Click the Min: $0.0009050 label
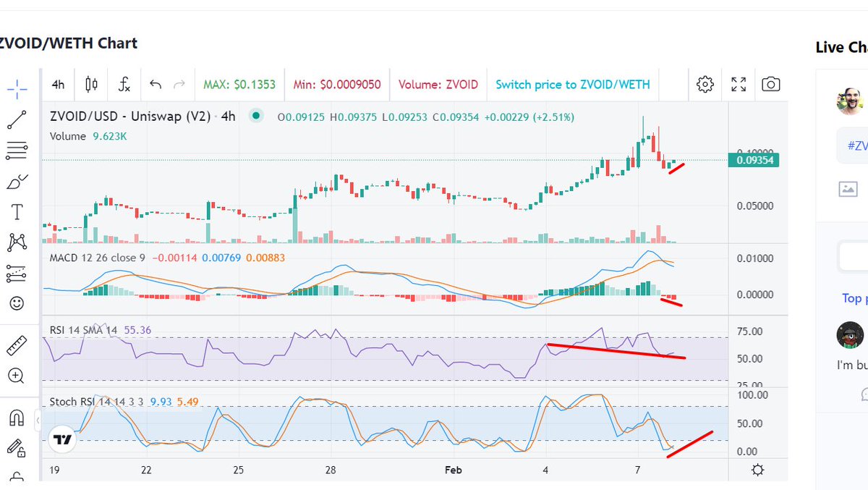Viewport: 868px width, 490px height. point(337,85)
